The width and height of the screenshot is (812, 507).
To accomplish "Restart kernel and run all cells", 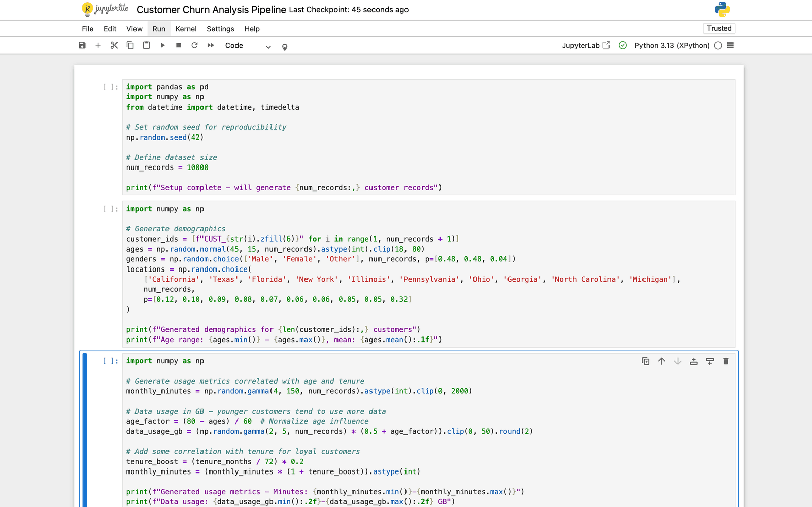I will tap(211, 45).
